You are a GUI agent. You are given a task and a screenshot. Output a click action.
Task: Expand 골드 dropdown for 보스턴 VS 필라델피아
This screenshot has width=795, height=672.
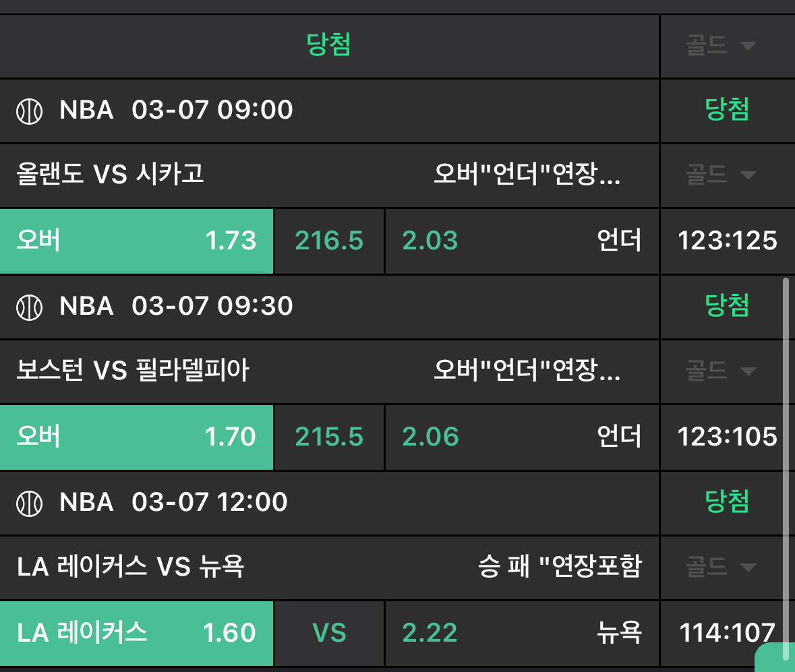click(721, 371)
